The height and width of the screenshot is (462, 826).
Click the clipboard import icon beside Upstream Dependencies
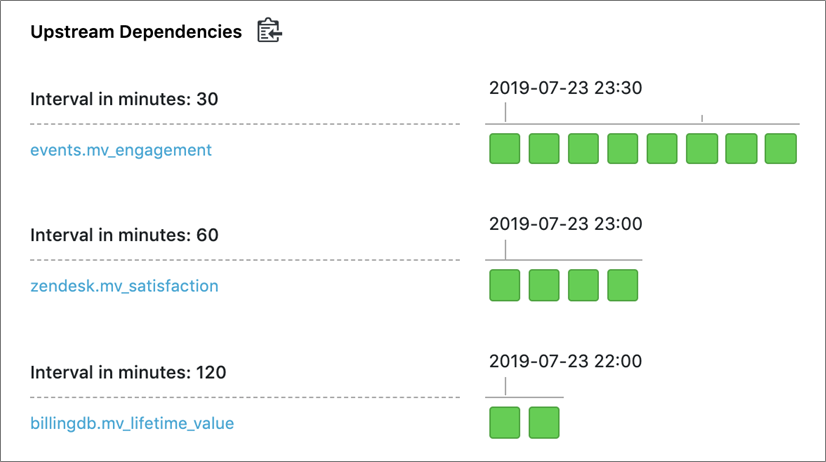[x=269, y=31]
